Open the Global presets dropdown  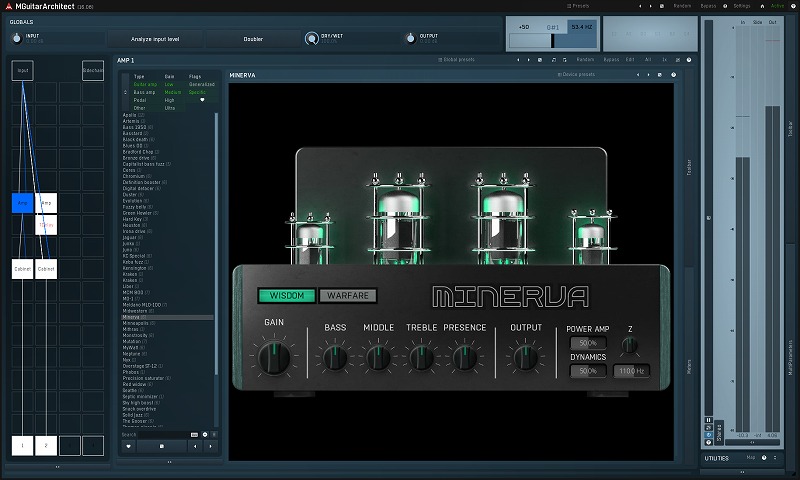(459, 60)
